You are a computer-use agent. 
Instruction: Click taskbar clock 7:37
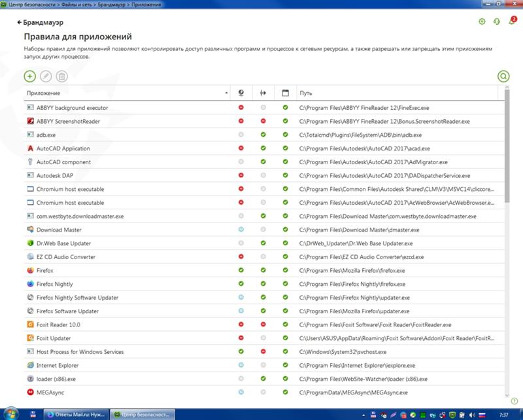pos(503,415)
